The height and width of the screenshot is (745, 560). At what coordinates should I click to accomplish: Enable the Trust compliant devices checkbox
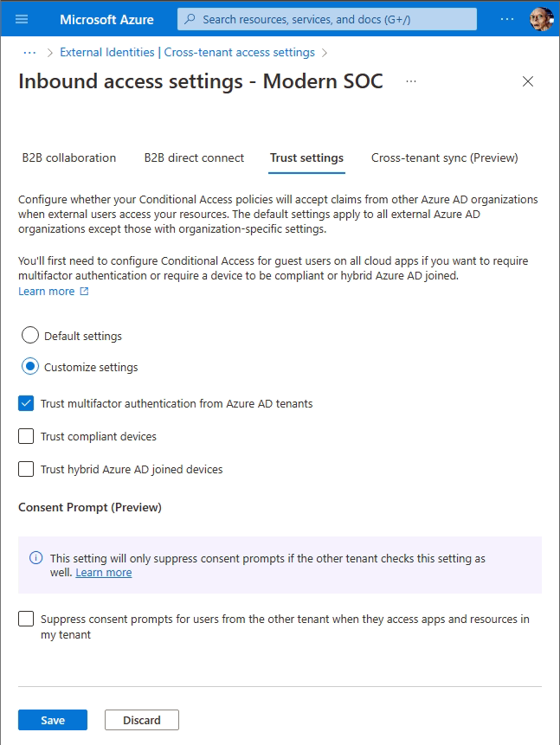(26, 436)
